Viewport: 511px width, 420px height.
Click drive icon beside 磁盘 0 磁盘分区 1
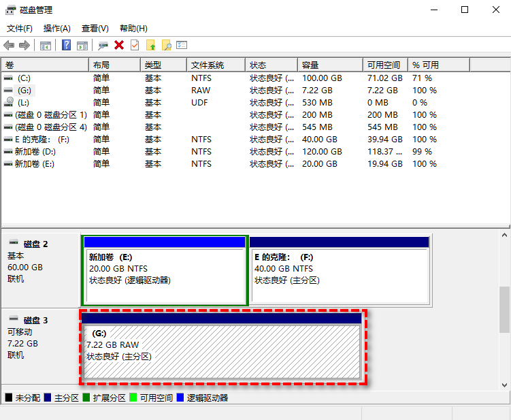8,115
